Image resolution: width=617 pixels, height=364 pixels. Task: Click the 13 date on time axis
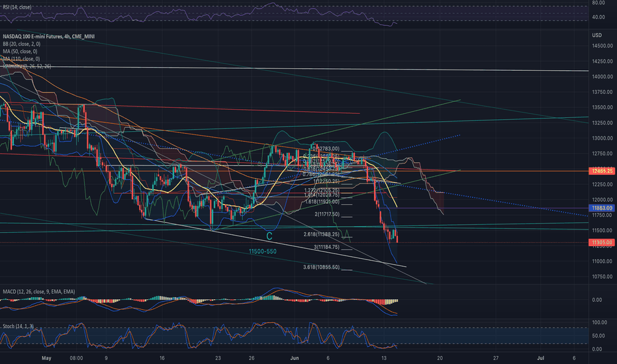384,358
